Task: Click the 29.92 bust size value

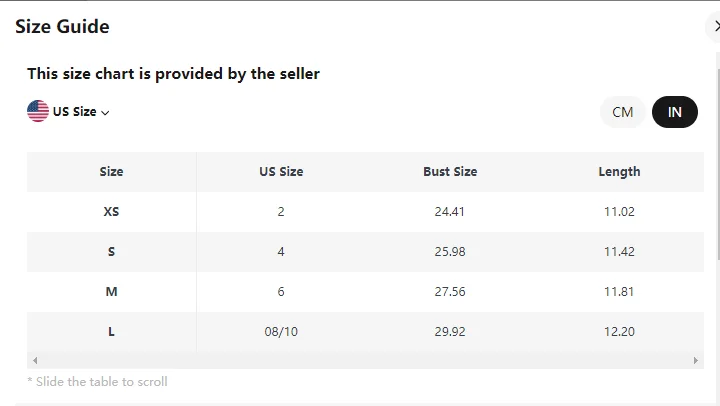Action: pyautogui.click(x=450, y=332)
